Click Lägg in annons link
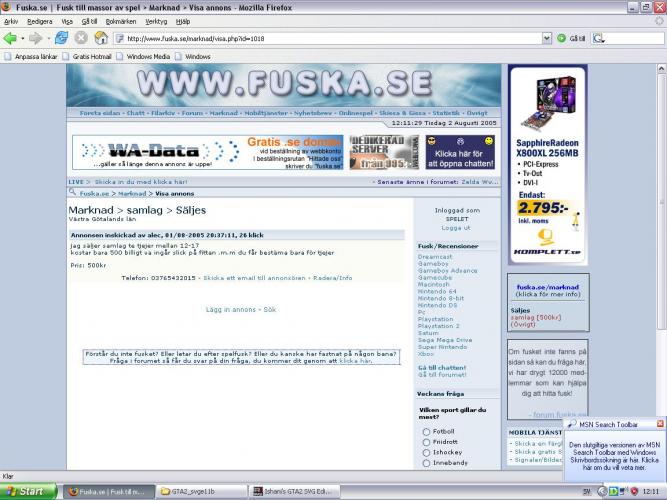667x500 pixels. pos(231,309)
